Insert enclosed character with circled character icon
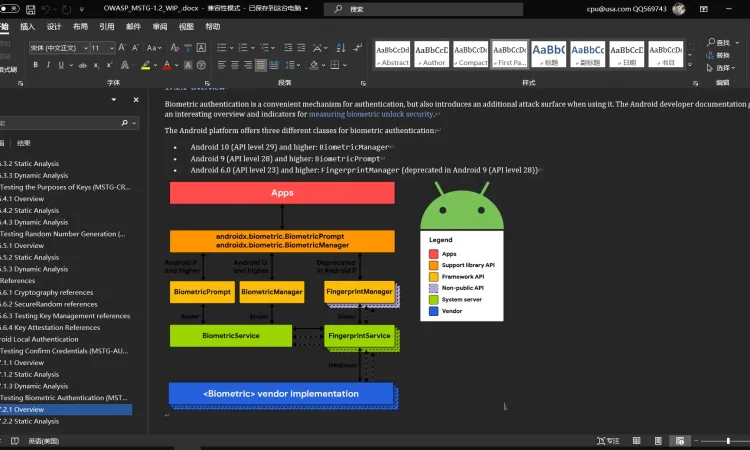This screenshot has height=450, width=750. click(201, 65)
